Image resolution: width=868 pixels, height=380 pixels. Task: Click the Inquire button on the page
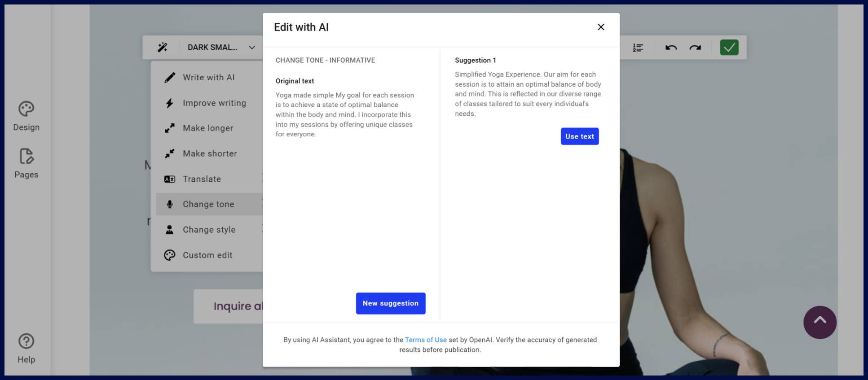tap(229, 306)
